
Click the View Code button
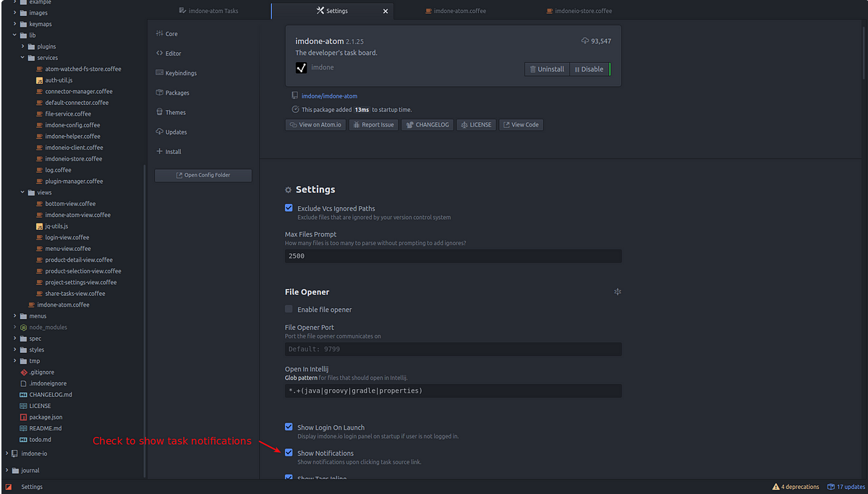coord(521,124)
